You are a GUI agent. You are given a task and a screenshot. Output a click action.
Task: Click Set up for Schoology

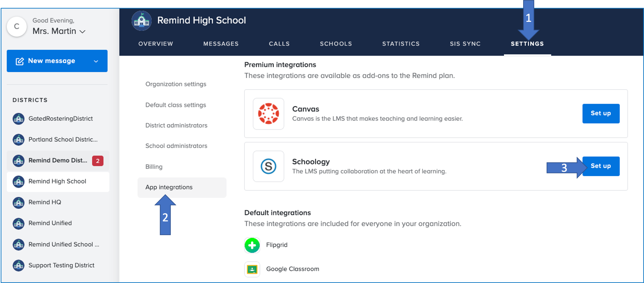(601, 166)
